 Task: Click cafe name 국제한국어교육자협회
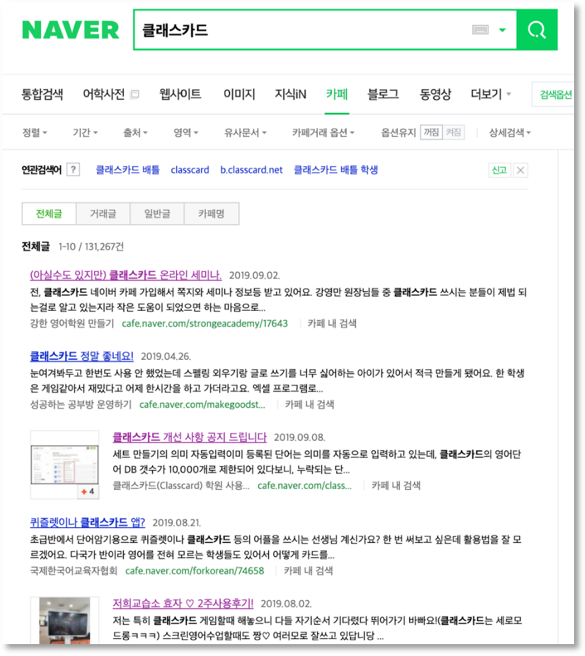point(73,571)
